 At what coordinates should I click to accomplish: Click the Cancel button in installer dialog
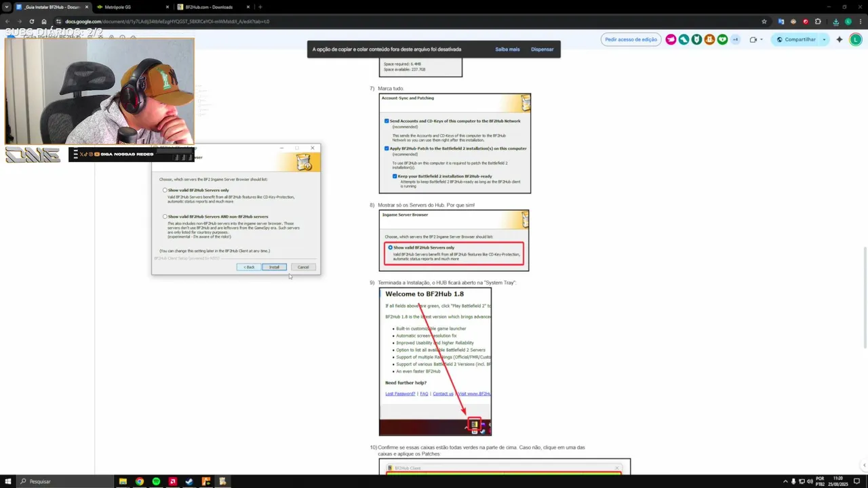(302, 267)
